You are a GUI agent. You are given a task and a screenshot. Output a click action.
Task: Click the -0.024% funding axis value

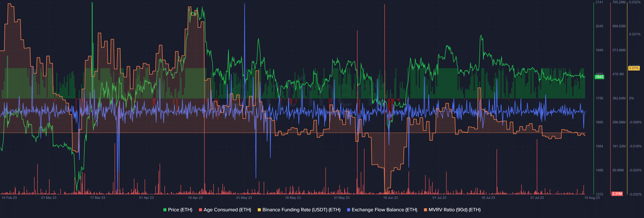click(635, 170)
